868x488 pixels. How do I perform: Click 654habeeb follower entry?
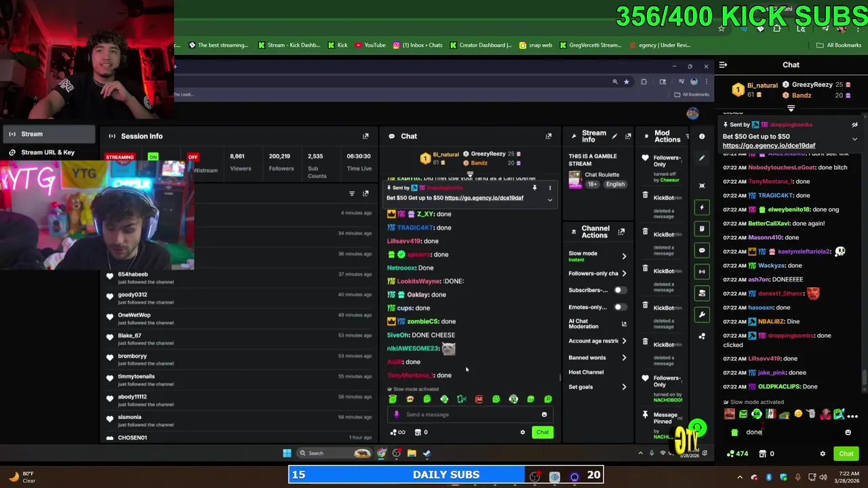[241, 278]
